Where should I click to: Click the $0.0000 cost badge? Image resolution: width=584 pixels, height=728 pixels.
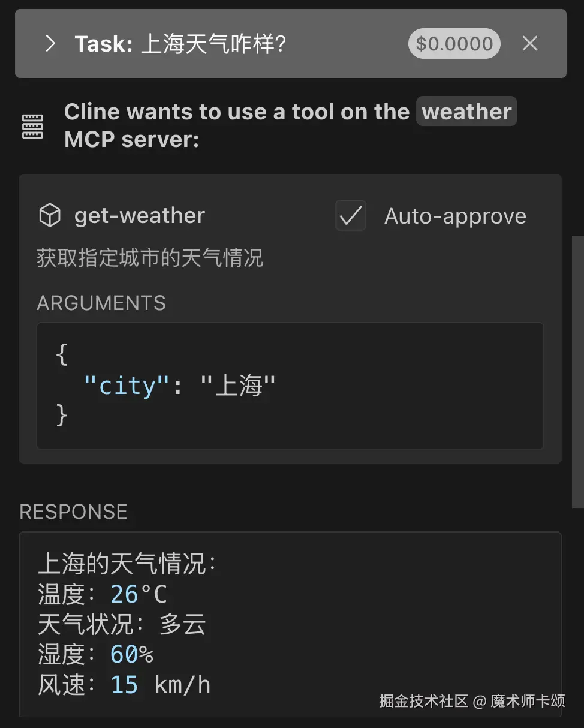click(454, 44)
